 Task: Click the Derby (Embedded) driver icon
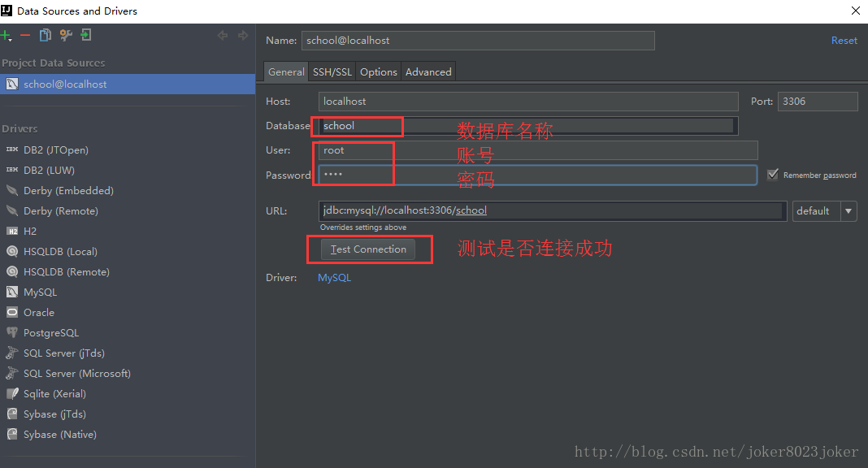[x=12, y=190]
